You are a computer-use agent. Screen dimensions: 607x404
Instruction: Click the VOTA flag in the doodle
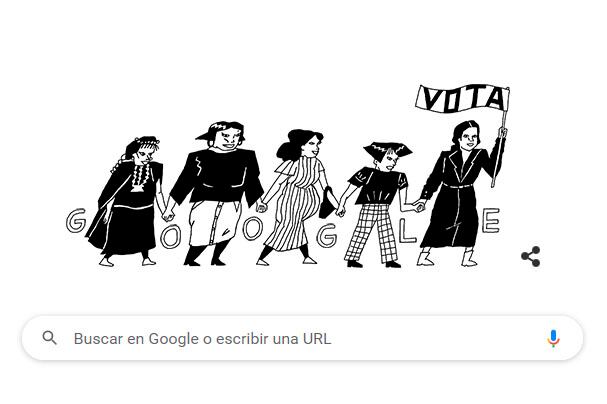[463, 98]
